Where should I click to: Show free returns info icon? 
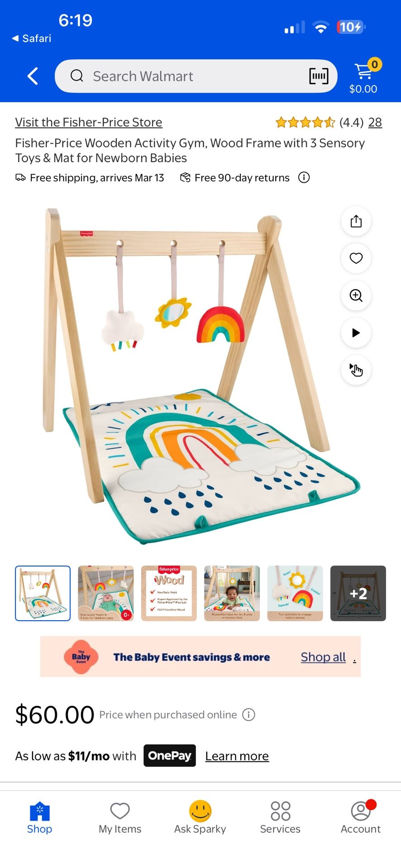(304, 178)
